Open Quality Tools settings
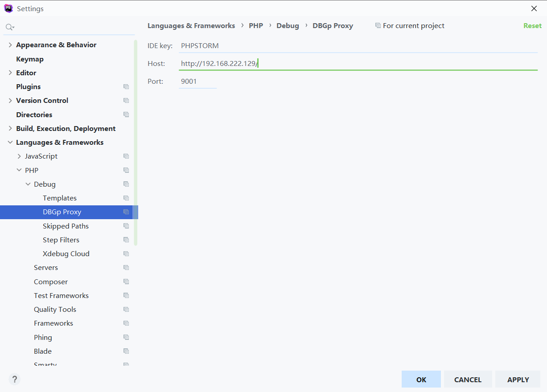Screen dimensions: 547x392 pos(55,310)
